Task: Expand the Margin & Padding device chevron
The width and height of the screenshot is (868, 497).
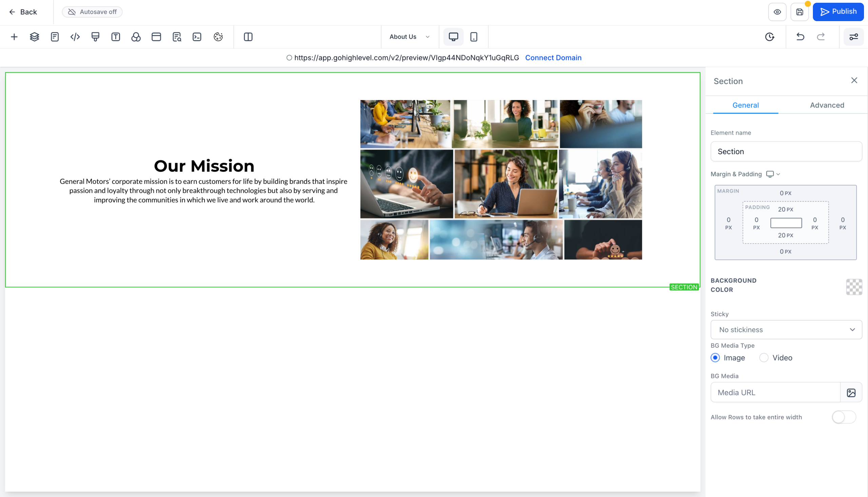Action: point(778,174)
